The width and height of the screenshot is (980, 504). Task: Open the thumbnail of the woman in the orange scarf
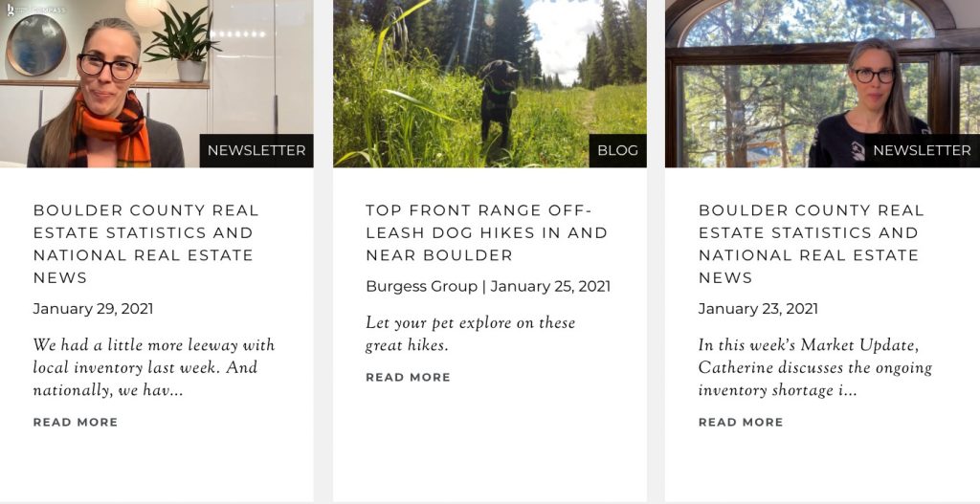[157, 84]
